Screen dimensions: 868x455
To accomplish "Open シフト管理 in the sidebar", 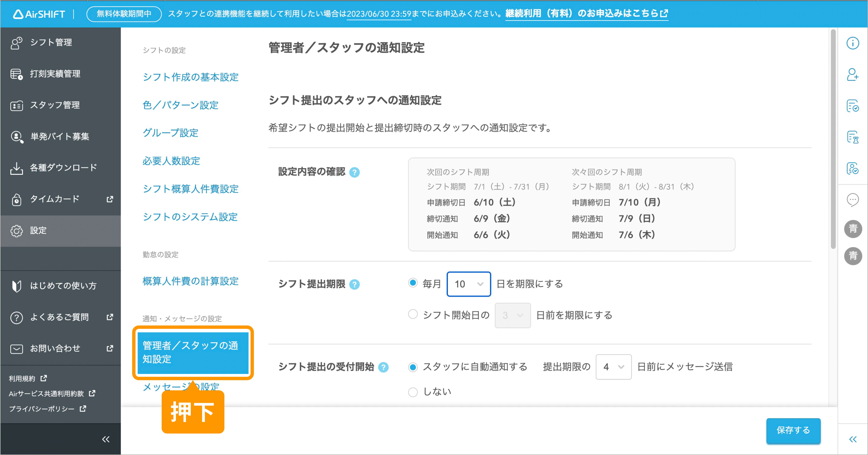I will click(x=61, y=42).
